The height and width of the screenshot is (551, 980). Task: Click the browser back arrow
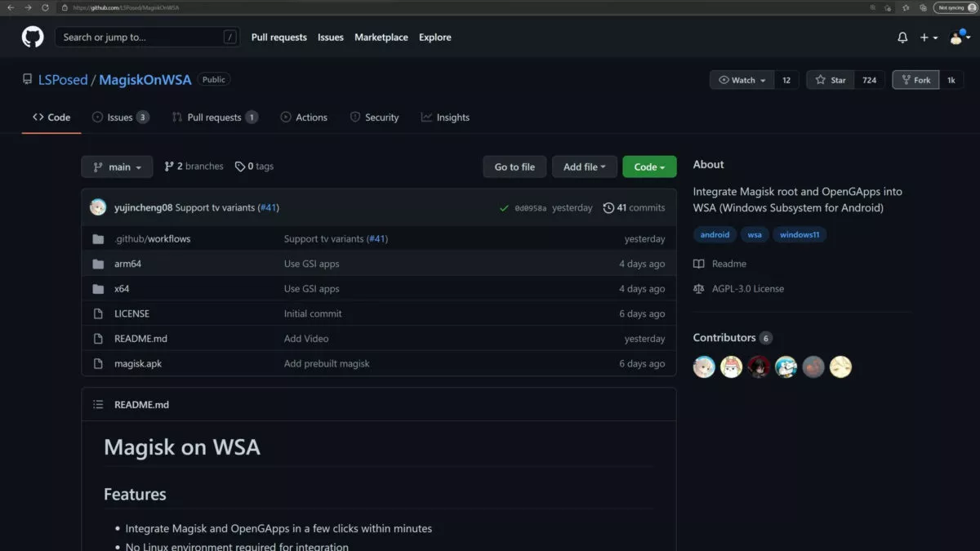click(11, 7)
